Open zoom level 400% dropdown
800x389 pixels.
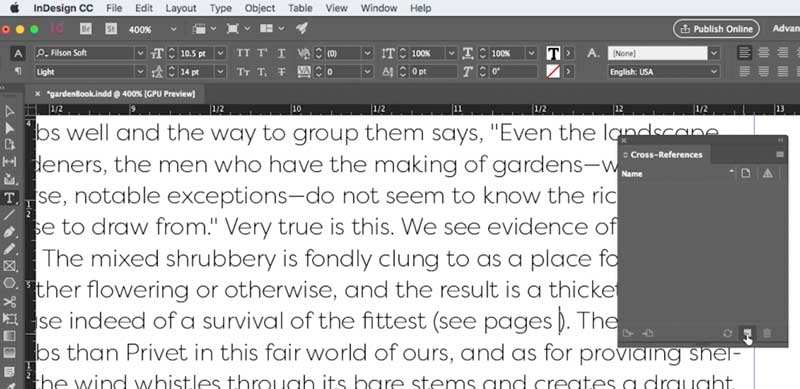pyautogui.click(x=173, y=29)
